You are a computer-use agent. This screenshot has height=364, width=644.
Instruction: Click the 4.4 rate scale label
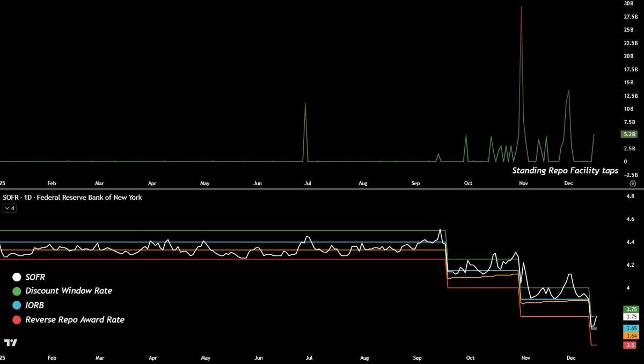(x=630, y=242)
